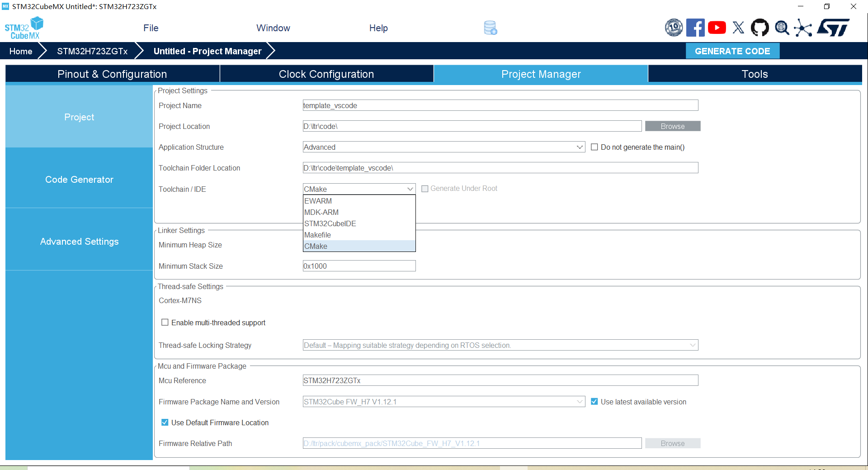Open Advanced Settings section in sidebar
The image size is (868, 470).
pos(79,241)
